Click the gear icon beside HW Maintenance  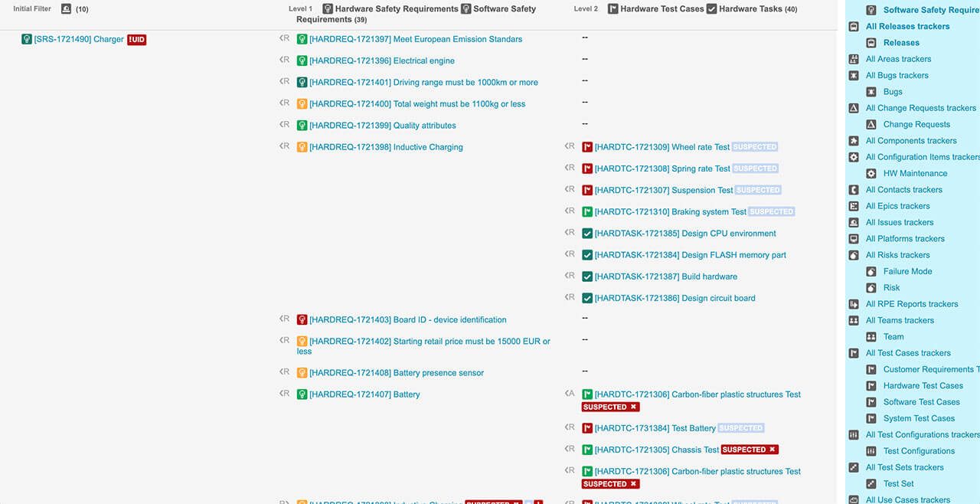click(871, 173)
